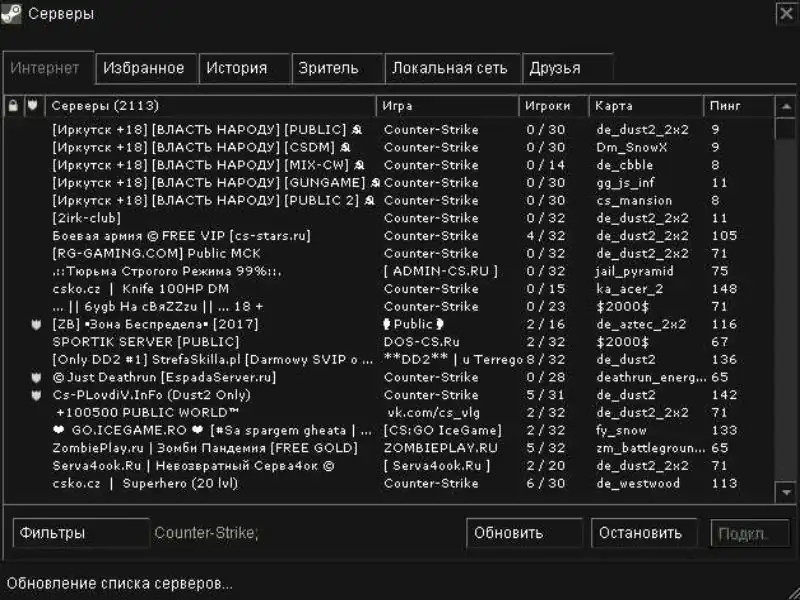Select the 6ygb Ha cBяZZu 18+ server

[x=389, y=307]
